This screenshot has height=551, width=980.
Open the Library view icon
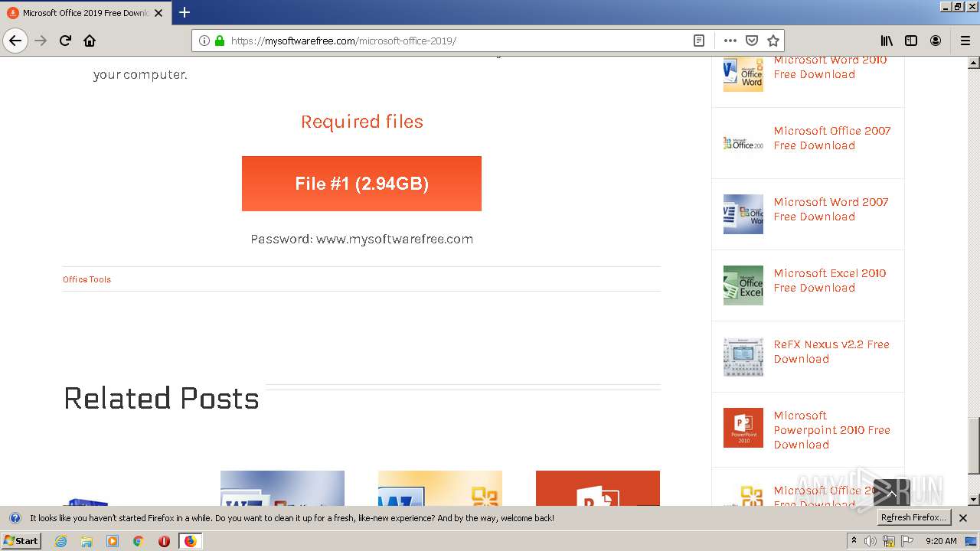point(887,41)
